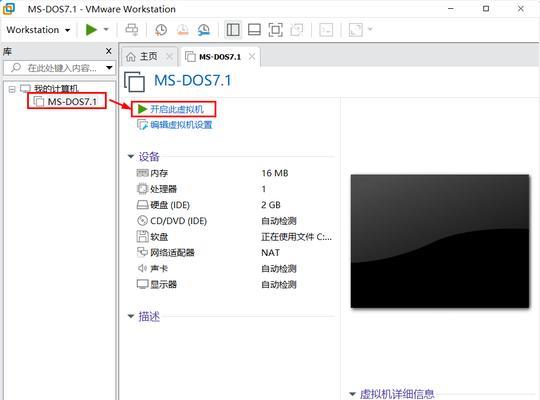
Task: Take a snapshot with the clock-plus icon
Action: coord(161,30)
